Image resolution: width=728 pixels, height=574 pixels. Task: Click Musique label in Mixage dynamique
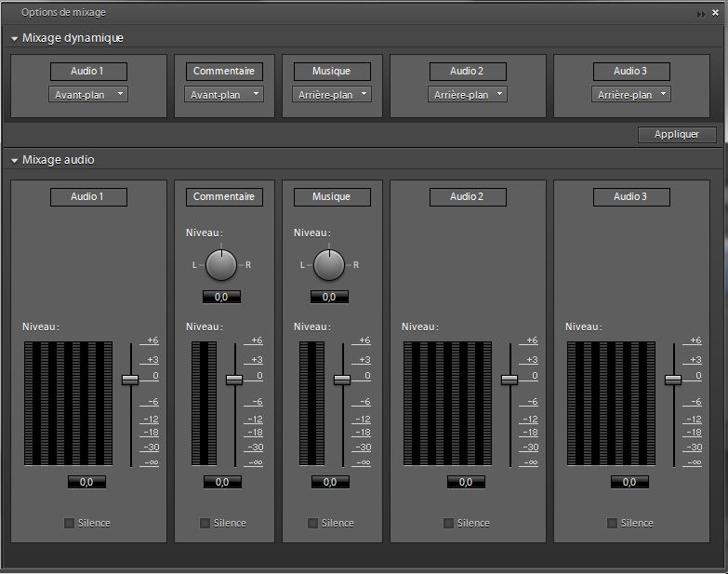coord(332,71)
